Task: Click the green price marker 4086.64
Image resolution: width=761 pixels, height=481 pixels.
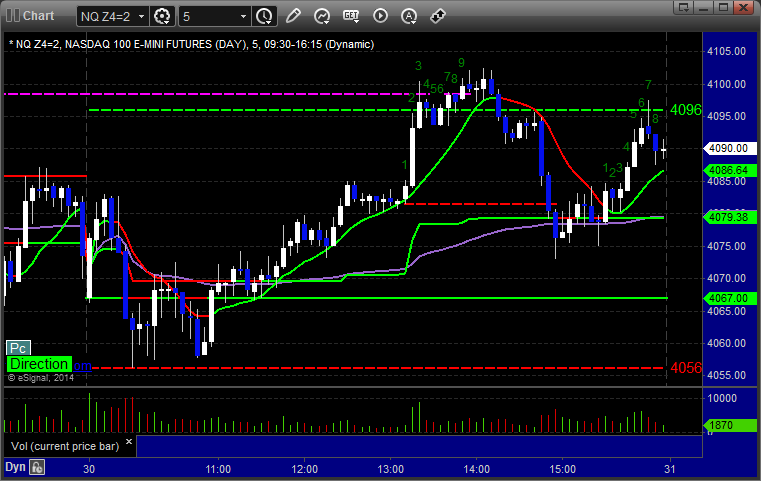Action: (x=729, y=170)
